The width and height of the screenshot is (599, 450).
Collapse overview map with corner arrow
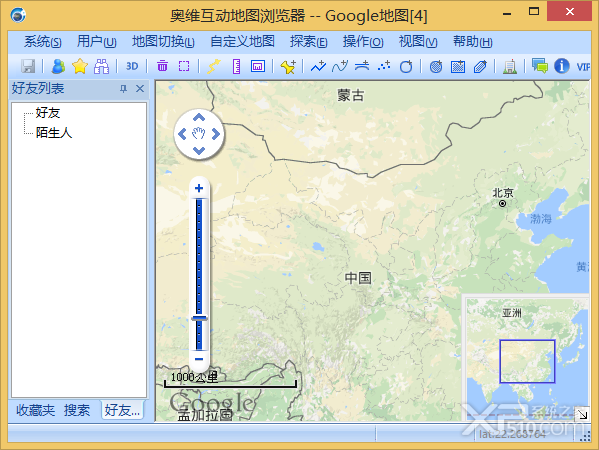click(x=583, y=414)
